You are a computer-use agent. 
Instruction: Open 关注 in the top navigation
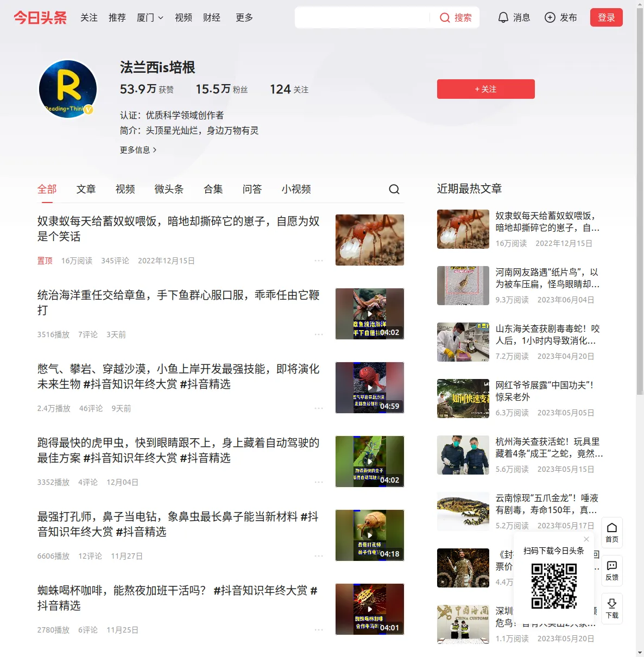[x=89, y=18]
